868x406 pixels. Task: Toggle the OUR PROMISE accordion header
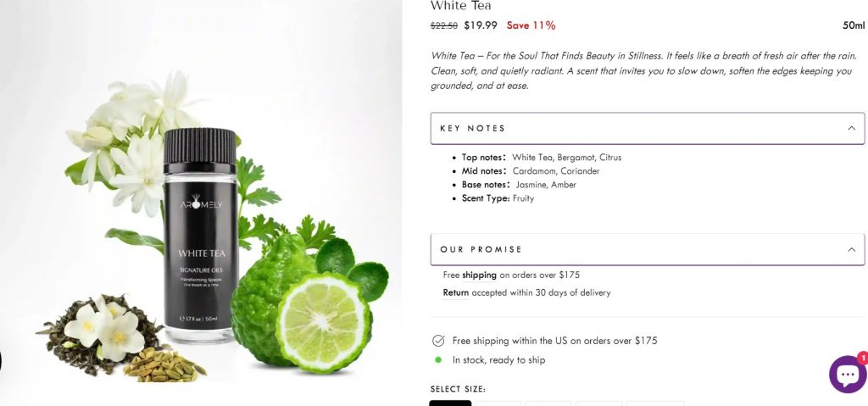[648, 249]
